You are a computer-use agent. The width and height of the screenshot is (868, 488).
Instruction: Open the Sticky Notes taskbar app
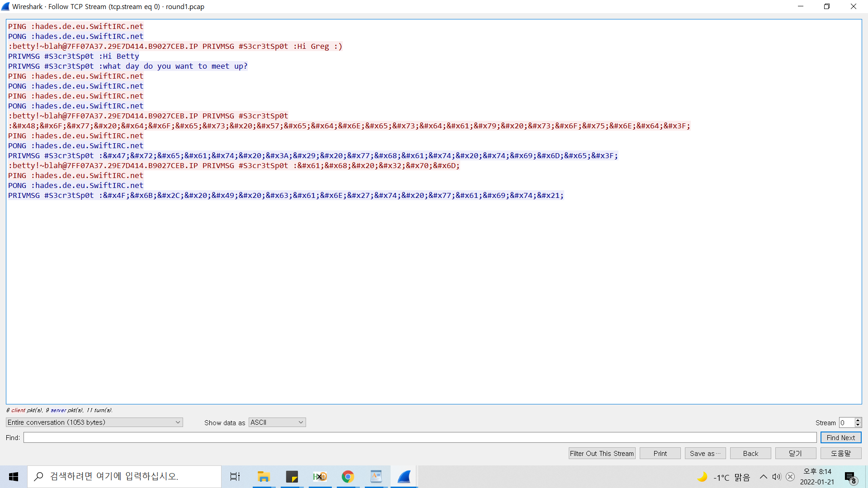[x=292, y=477]
